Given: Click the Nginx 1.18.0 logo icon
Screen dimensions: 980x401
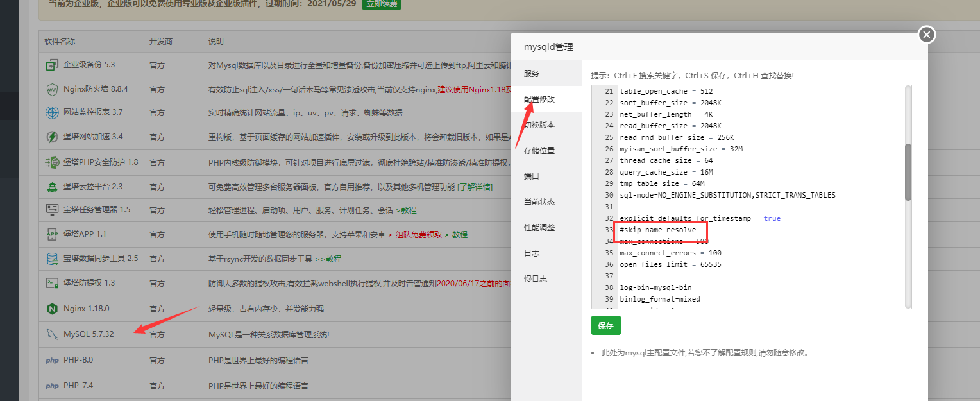Looking at the screenshot, I should click(52, 309).
